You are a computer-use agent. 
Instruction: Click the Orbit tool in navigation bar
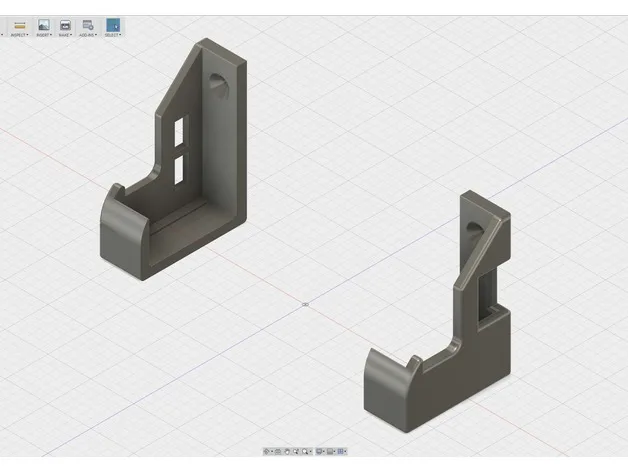(266, 452)
